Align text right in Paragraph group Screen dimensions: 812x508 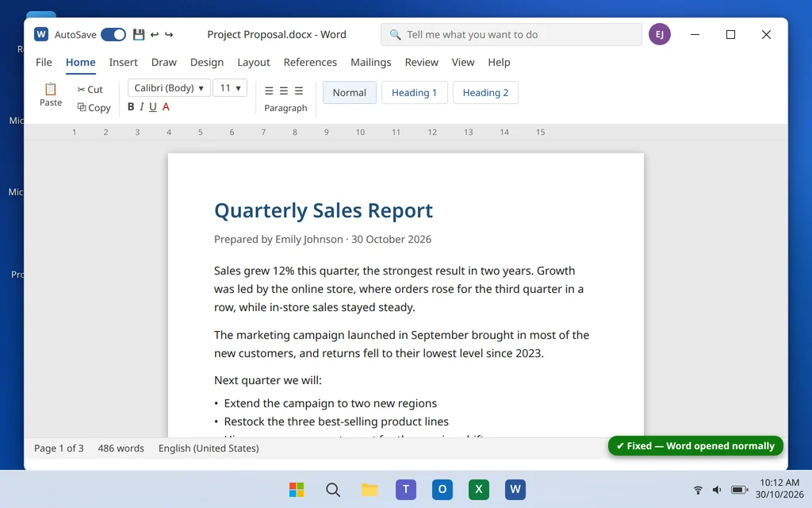click(299, 90)
